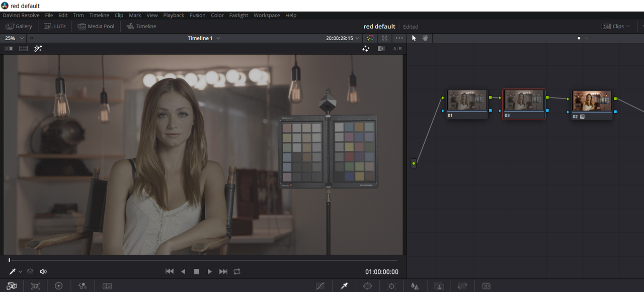Select the arrow pointer tool
Screen dimensions: 644x292
[x=414, y=38]
